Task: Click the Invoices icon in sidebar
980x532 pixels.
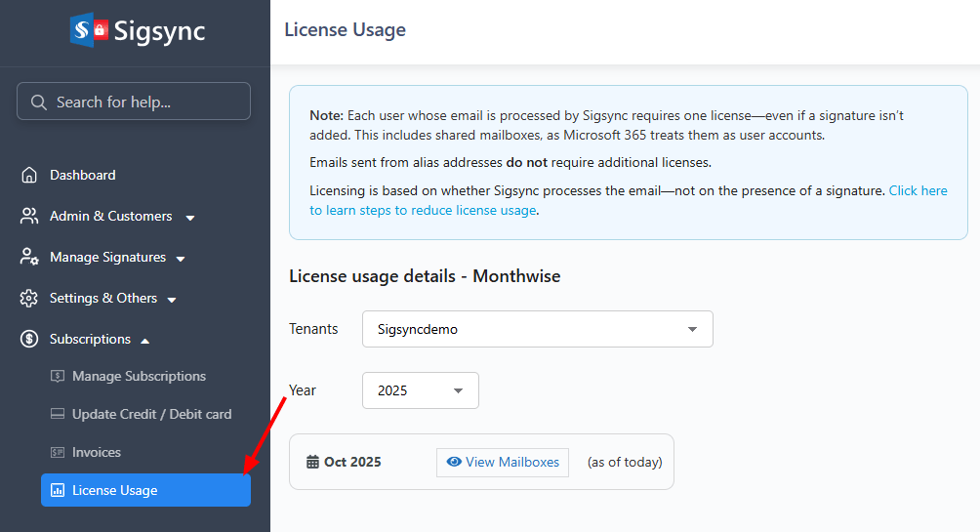Action: (58, 453)
